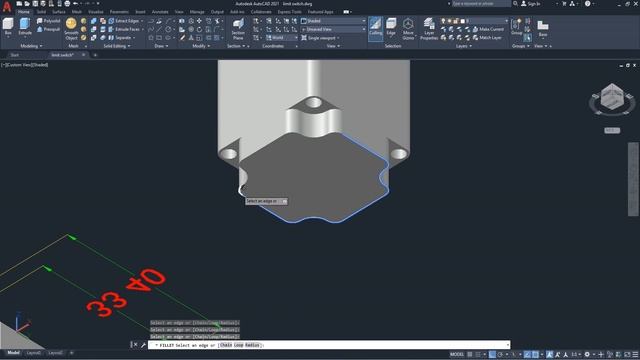Open the Section Plane tool
This screenshot has height=360, width=640.
238,29
